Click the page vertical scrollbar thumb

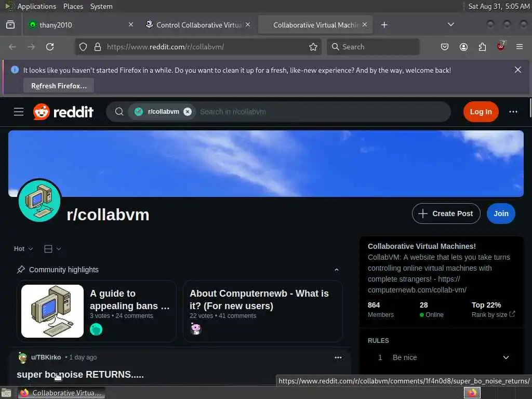pyautogui.click(x=530, y=108)
